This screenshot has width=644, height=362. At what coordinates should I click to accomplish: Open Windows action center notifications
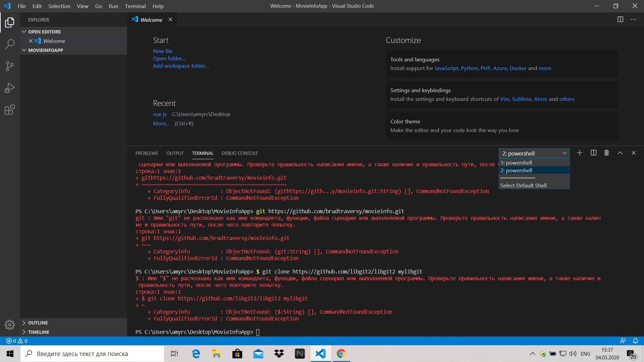point(631,354)
